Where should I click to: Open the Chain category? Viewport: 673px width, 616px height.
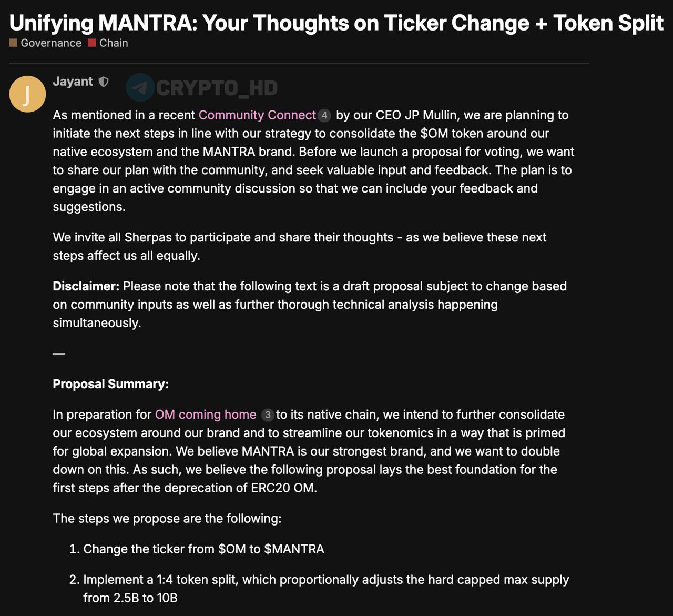point(114,43)
